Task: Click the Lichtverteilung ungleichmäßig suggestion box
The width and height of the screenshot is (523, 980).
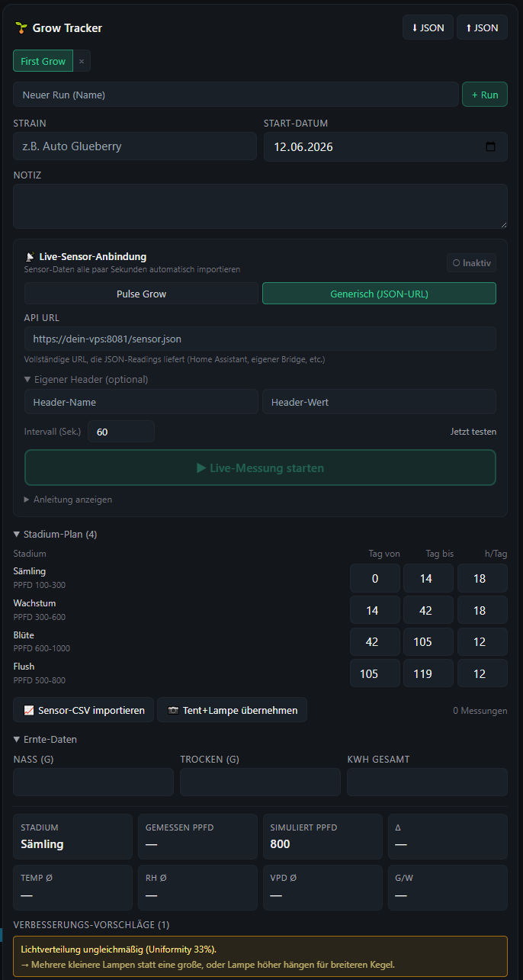Action: [x=260, y=956]
